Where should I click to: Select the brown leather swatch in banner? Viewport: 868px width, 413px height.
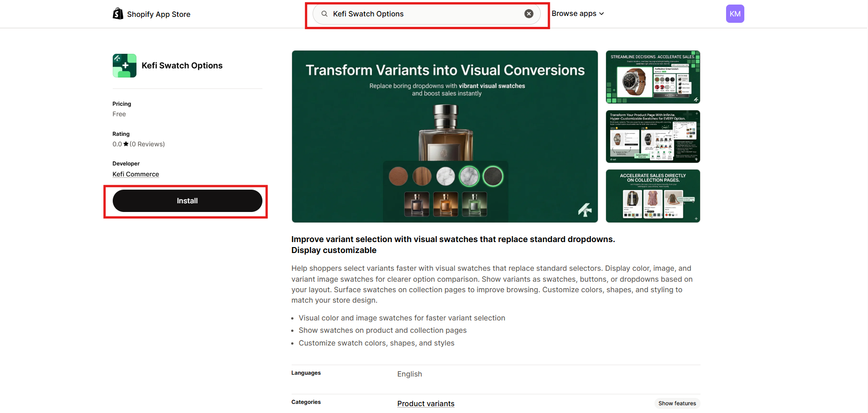click(x=398, y=176)
